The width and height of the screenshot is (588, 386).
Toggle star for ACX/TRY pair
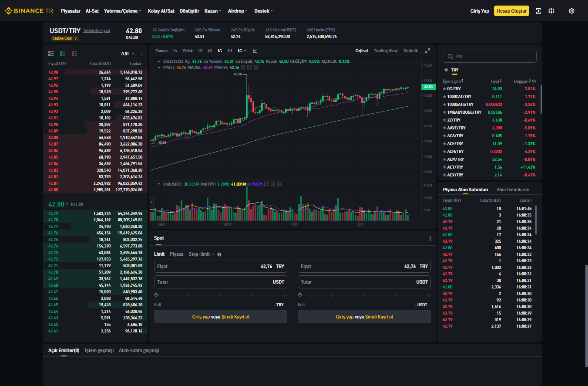pyautogui.click(x=444, y=175)
